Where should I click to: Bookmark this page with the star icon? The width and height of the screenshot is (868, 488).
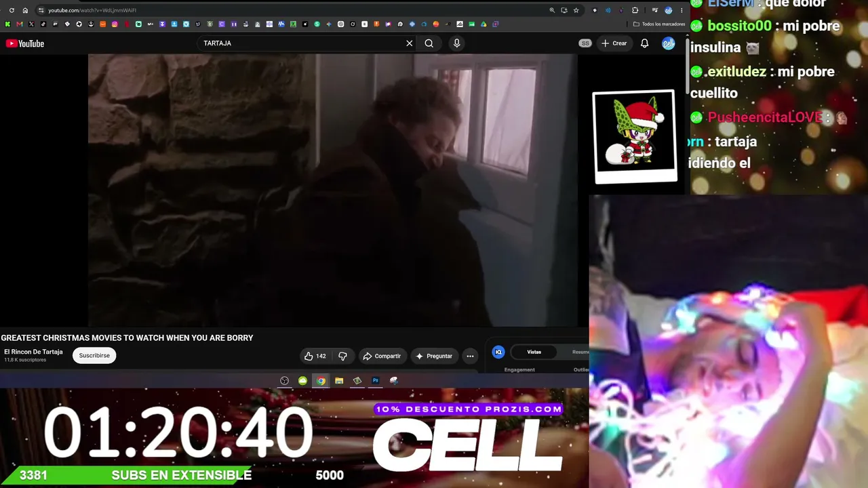click(576, 10)
